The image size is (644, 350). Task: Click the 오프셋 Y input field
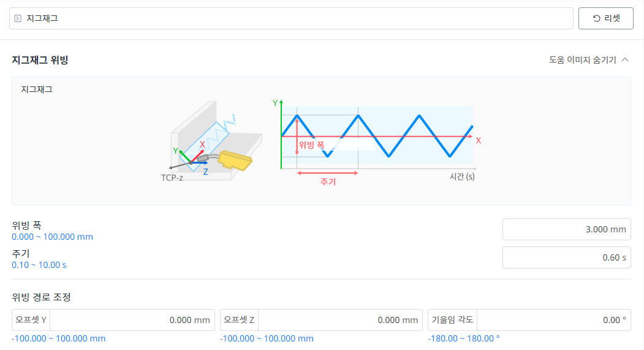tap(133, 320)
